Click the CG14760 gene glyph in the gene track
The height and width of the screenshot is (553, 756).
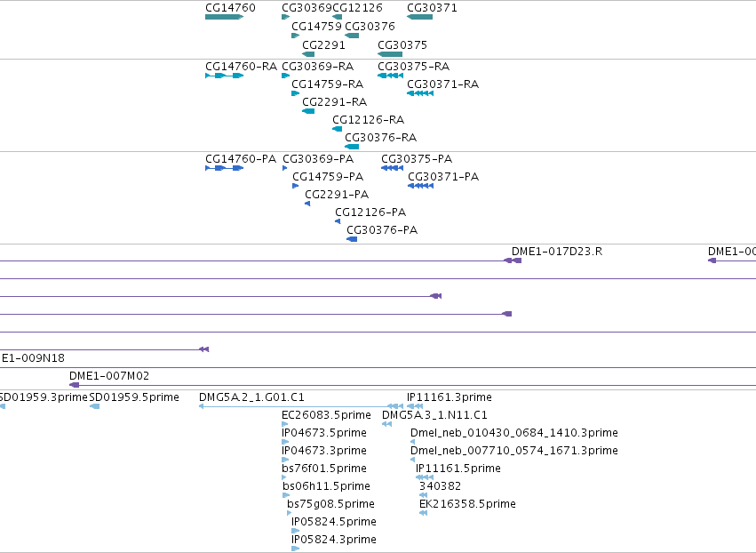click(x=224, y=17)
